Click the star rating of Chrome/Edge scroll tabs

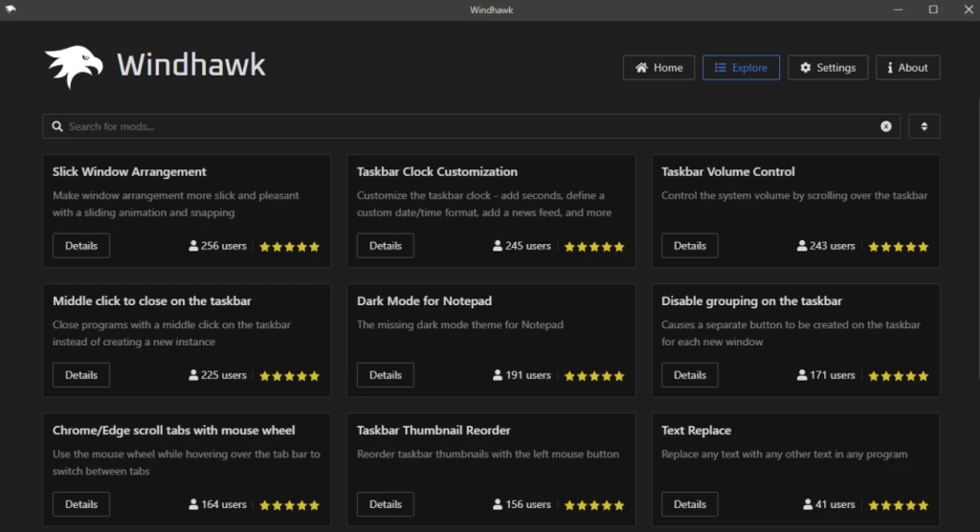(289, 505)
